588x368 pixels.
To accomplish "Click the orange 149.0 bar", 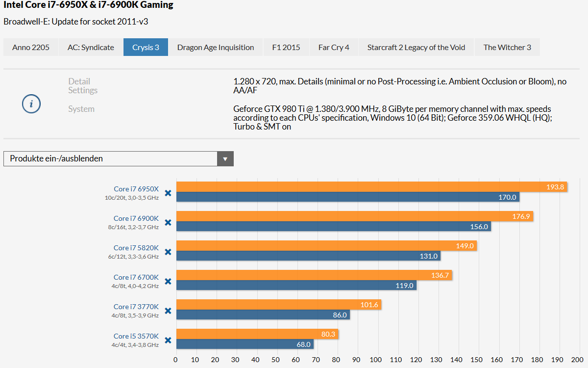I will (327, 246).
